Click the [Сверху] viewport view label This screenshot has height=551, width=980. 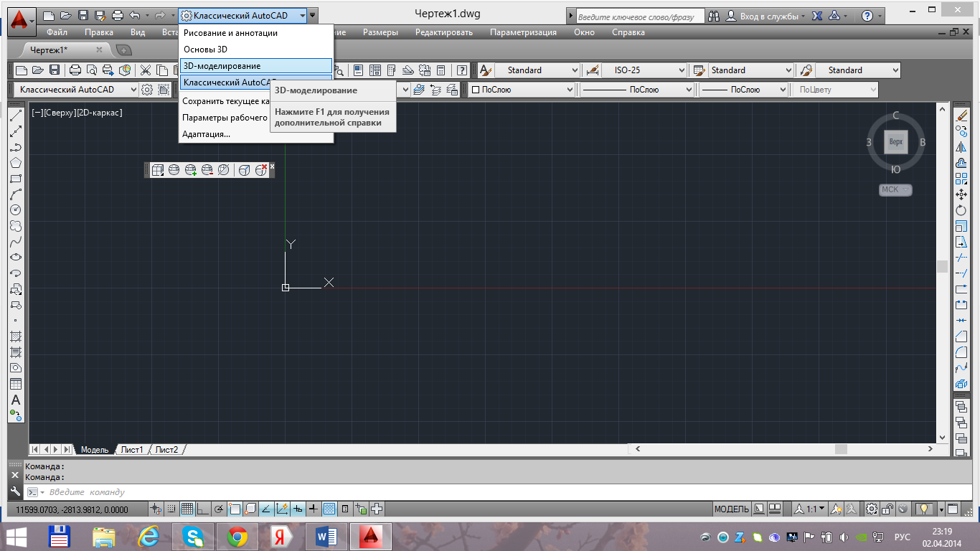[x=59, y=113]
